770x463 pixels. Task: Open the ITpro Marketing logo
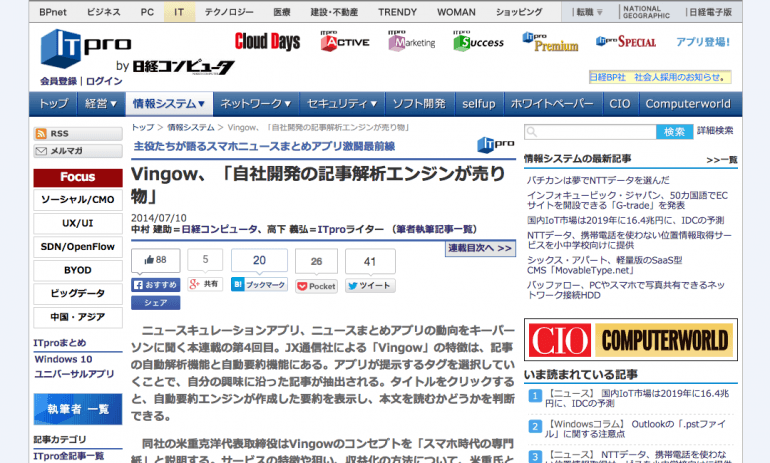(x=412, y=41)
